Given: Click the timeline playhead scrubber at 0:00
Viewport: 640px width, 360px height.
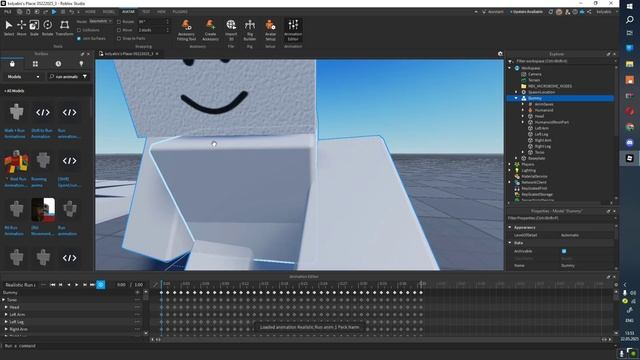Looking at the screenshot, I should tap(161, 284).
